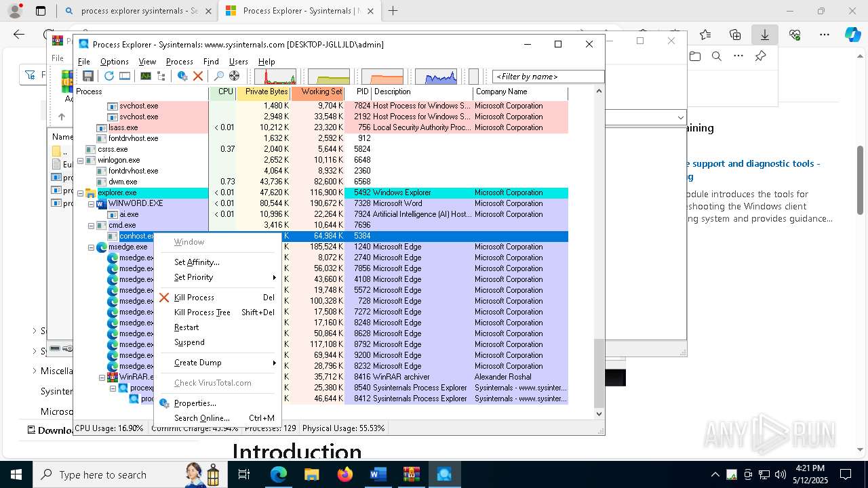Click the commit history mini graph in toolbar

(329, 77)
